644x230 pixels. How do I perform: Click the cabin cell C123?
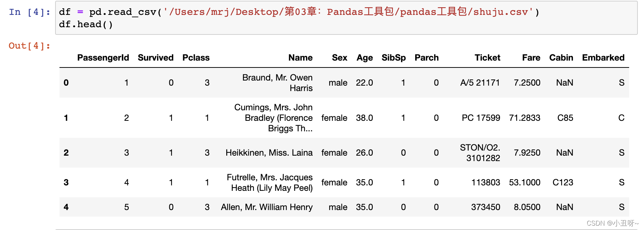click(563, 182)
